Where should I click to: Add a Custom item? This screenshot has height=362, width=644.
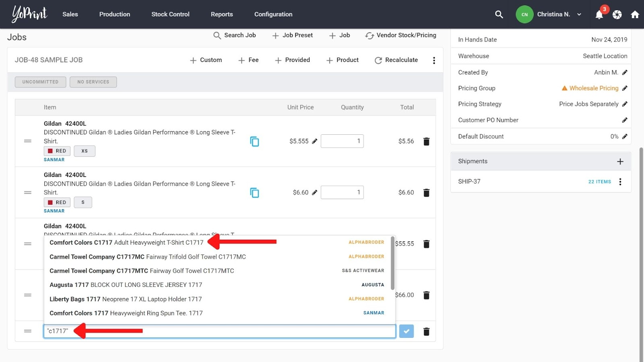(206, 60)
